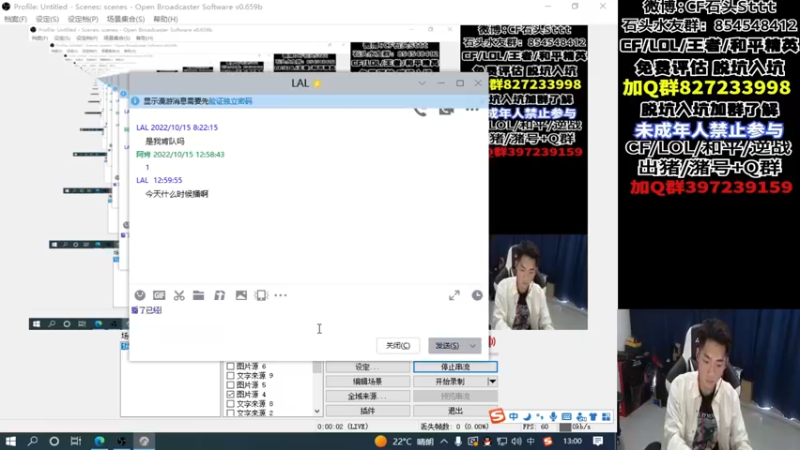Enable 文字来源 9 source checkbox
This screenshot has height=450, width=800.
pyautogui.click(x=230, y=376)
